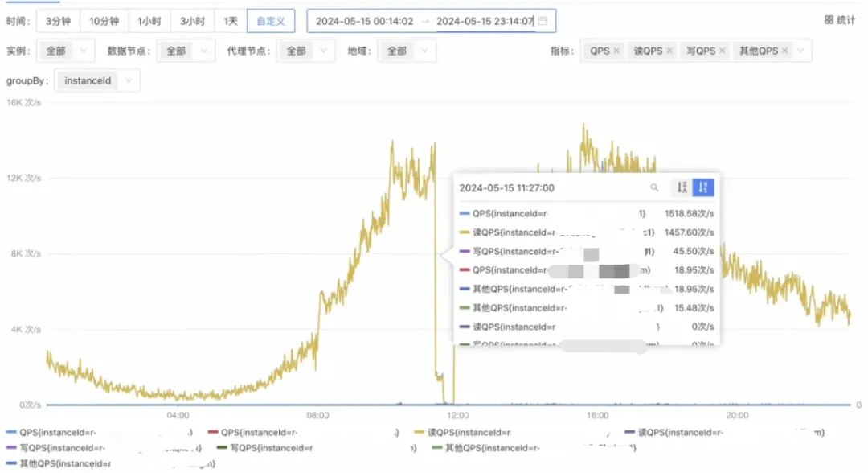The width and height of the screenshot is (868, 473).
Task: Toggle purple 写QPS series in legend
Action: 55,448
